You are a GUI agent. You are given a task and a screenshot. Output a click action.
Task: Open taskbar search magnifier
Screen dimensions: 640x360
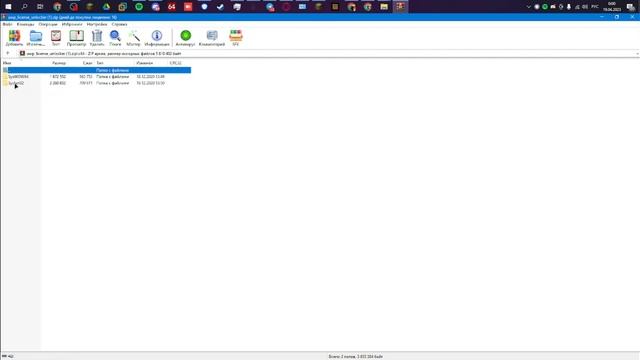[24, 7]
